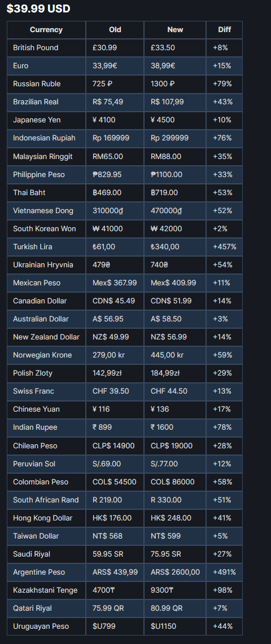Click the Indonesian Rupiah row name
The width and height of the screenshot is (271, 644).
point(44,138)
